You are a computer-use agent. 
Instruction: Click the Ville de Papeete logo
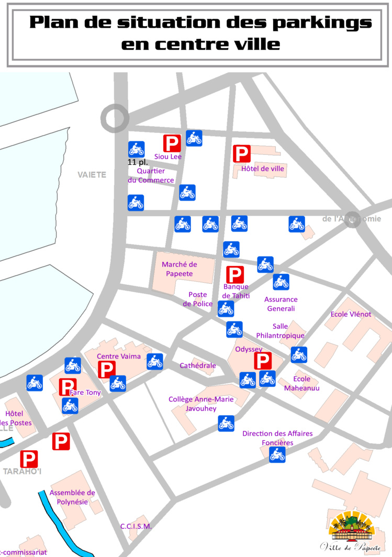click(x=352, y=531)
